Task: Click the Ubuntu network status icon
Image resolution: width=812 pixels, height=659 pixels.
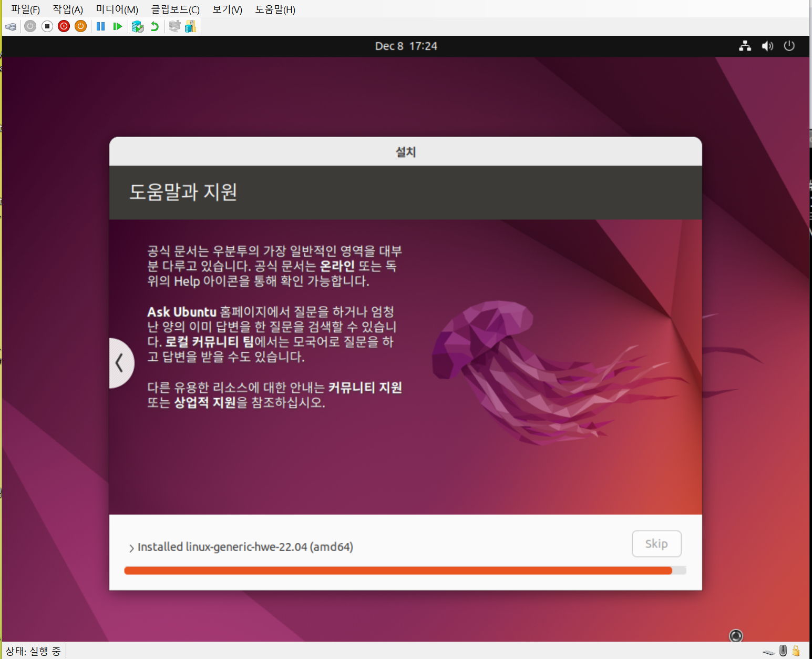Action: 745,46
